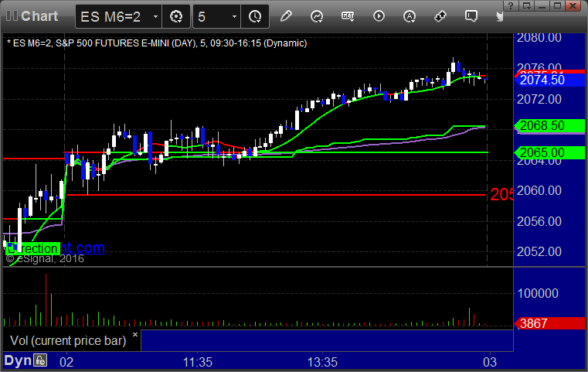Screen dimensions: 588x372
Task: Click the green 2065.00 price marker
Action: [x=549, y=152]
